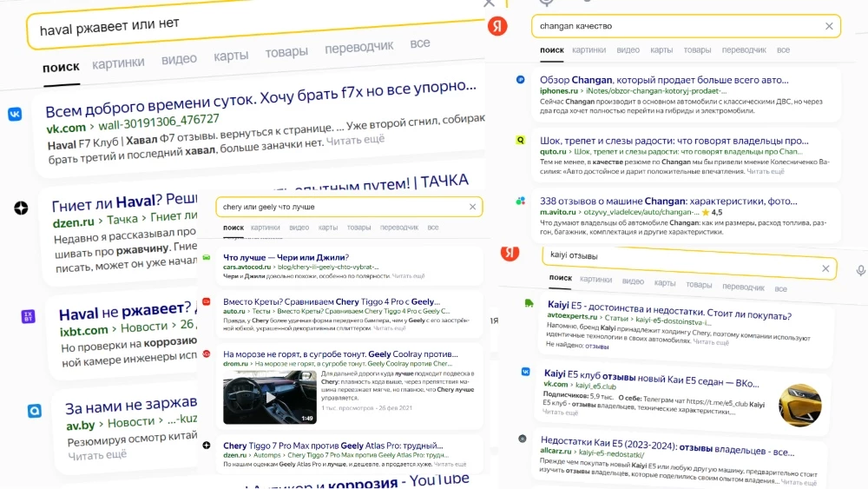This screenshot has width=868, height=489.
Task: Open 'карты' tab in haval search
Action: tap(231, 56)
